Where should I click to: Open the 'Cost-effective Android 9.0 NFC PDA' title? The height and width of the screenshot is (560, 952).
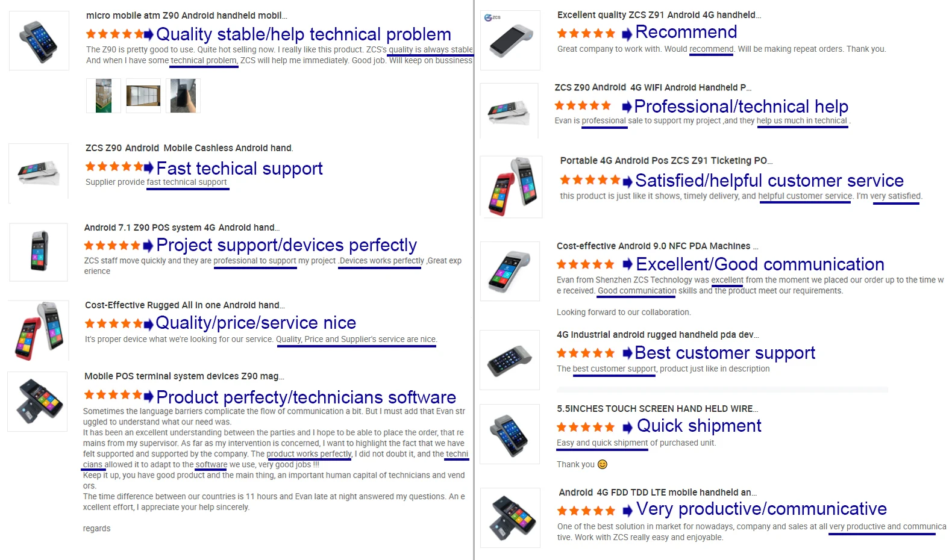coord(657,246)
